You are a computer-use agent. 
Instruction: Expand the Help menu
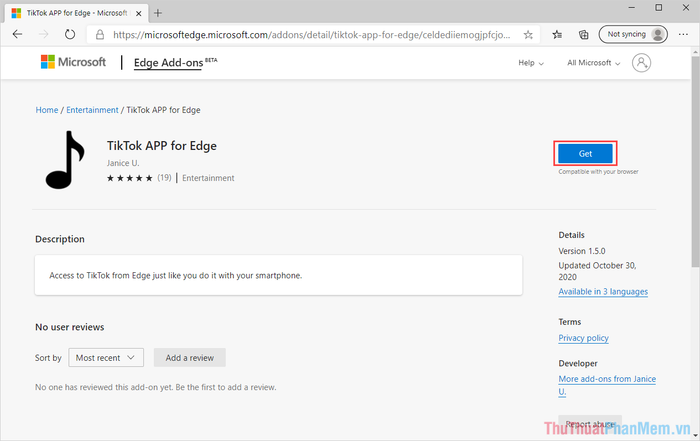(531, 63)
